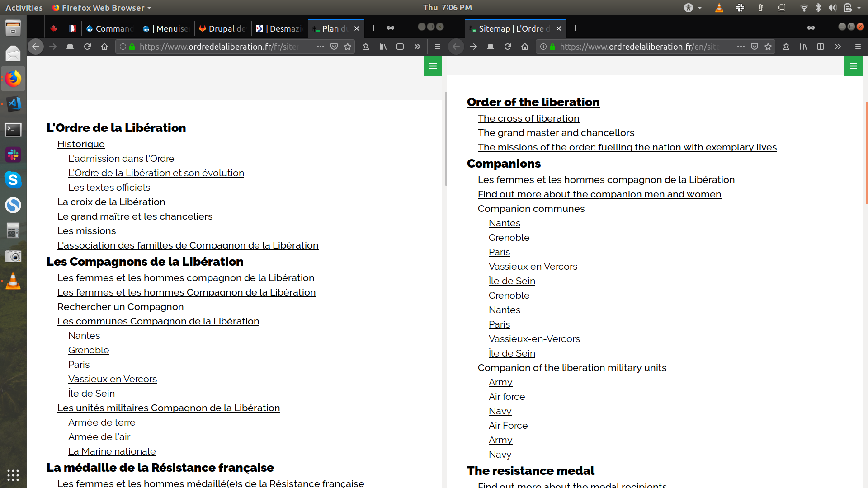This screenshot has width=868, height=488.
Task: Open Firefox hamburger menu in left window
Action: coord(437,47)
